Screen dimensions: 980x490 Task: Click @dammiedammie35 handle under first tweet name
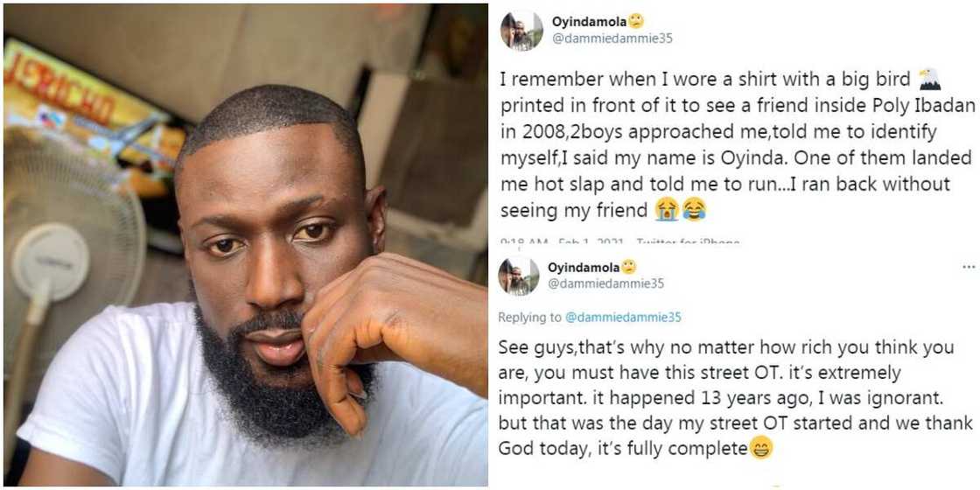(612, 38)
